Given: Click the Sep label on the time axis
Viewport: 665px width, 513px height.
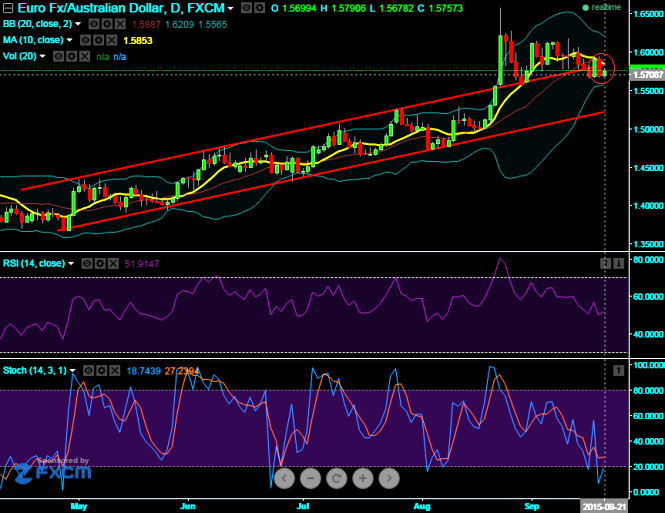Looking at the screenshot, I should [x=532, y=506].
